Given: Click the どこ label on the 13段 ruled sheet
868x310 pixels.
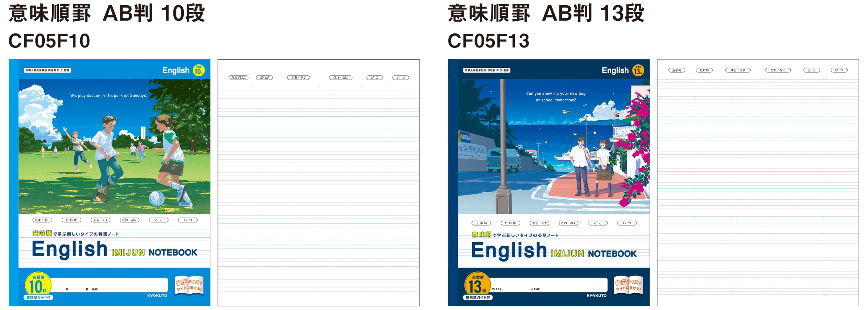Looking at the screenshot, I should pyautogui.click(x=812, y=70).
